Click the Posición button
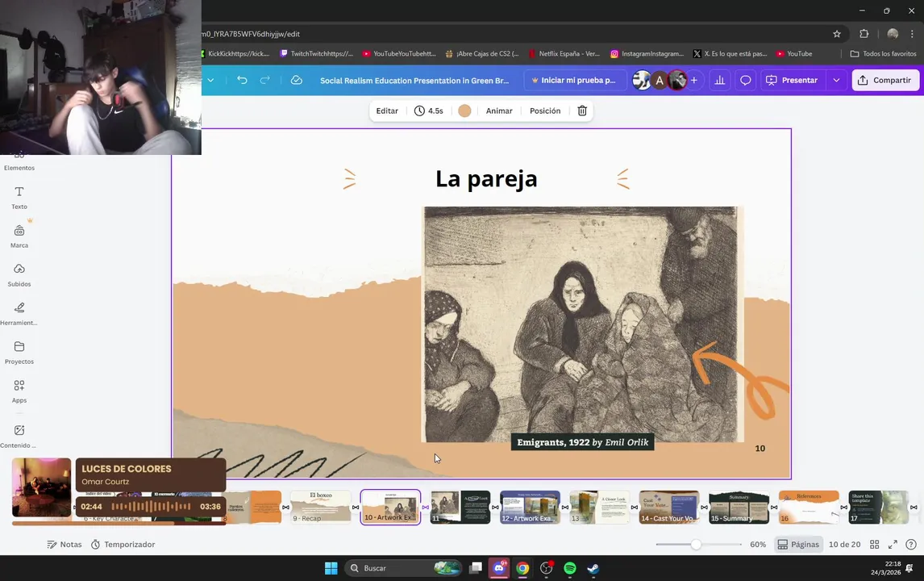The image size is (924, 581). (x=545, y=111)
